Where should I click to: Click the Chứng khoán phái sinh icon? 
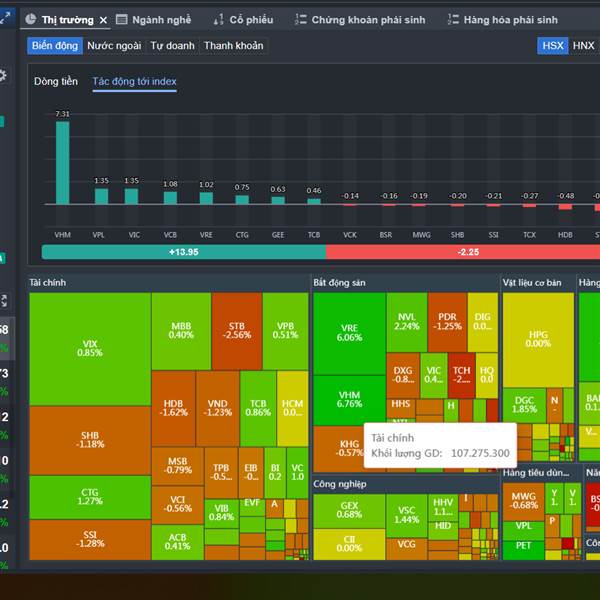[300, 19]
